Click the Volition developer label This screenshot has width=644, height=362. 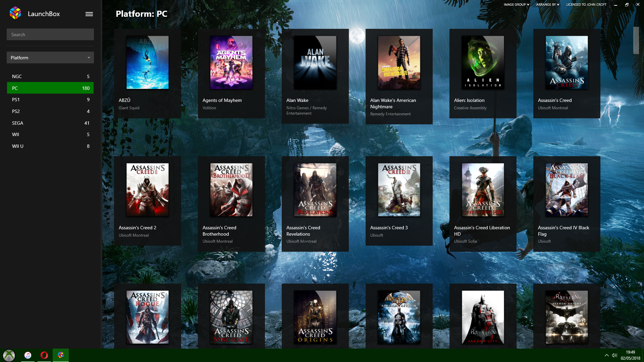pos(209,108)
